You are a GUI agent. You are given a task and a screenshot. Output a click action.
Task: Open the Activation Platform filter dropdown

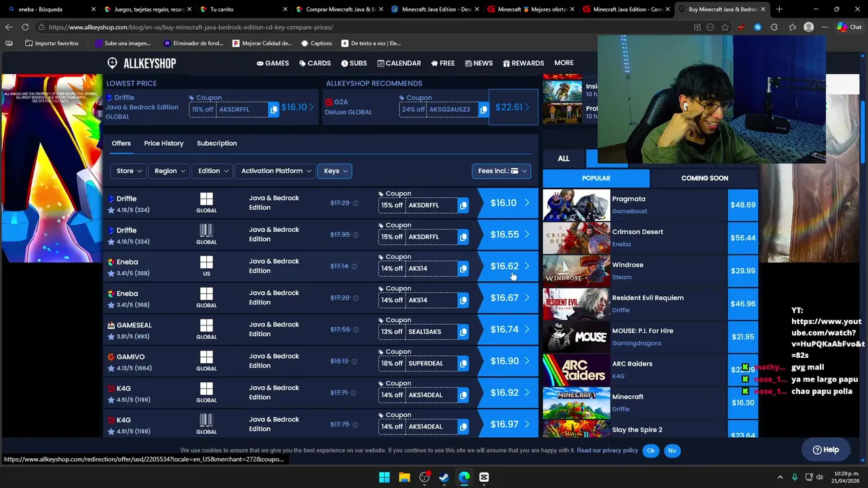[275, 171]
